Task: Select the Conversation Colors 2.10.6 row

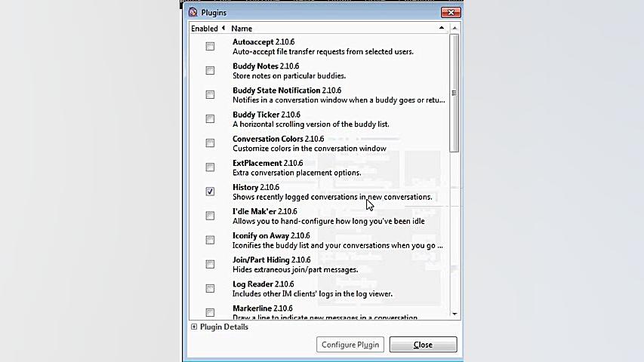Action: (319, 143)
